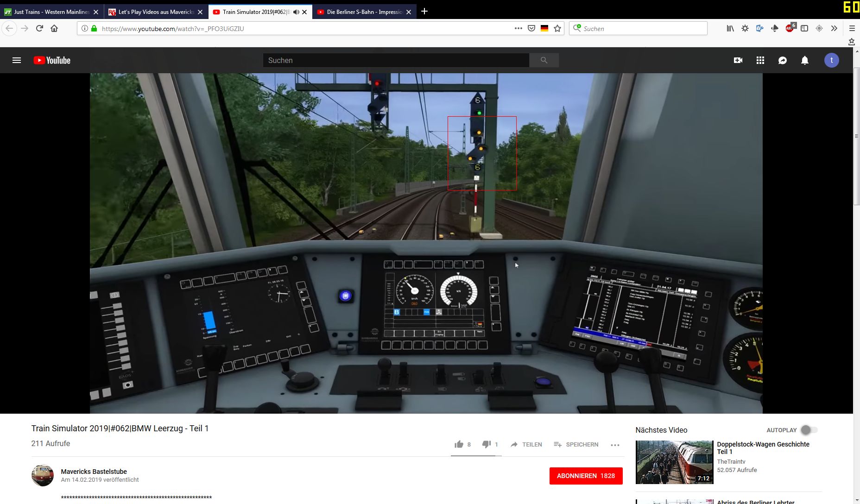Save the page to Pocket

pyautogui.click(x=531, y=28)
